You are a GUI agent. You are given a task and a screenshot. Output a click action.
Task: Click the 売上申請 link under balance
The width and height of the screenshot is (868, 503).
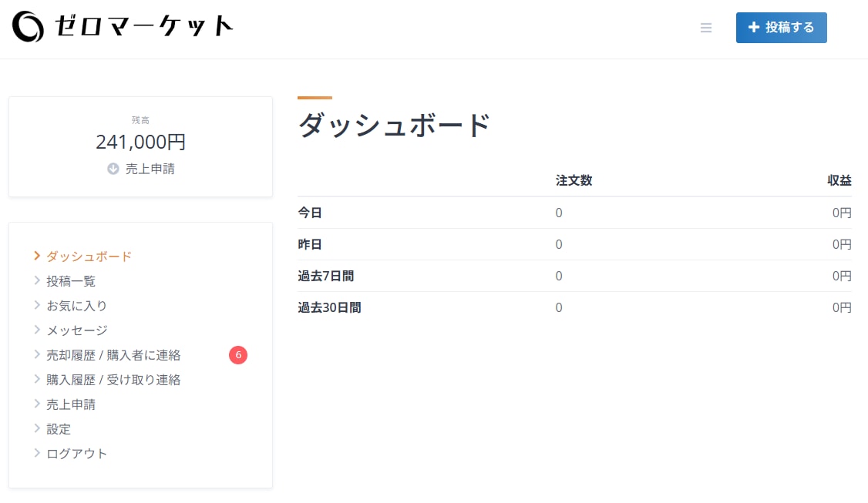(x=150, y=169)
